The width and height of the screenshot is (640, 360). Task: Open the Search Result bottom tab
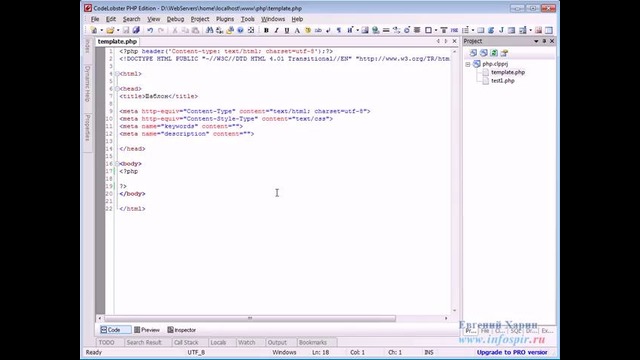click(x=144, y=342)
